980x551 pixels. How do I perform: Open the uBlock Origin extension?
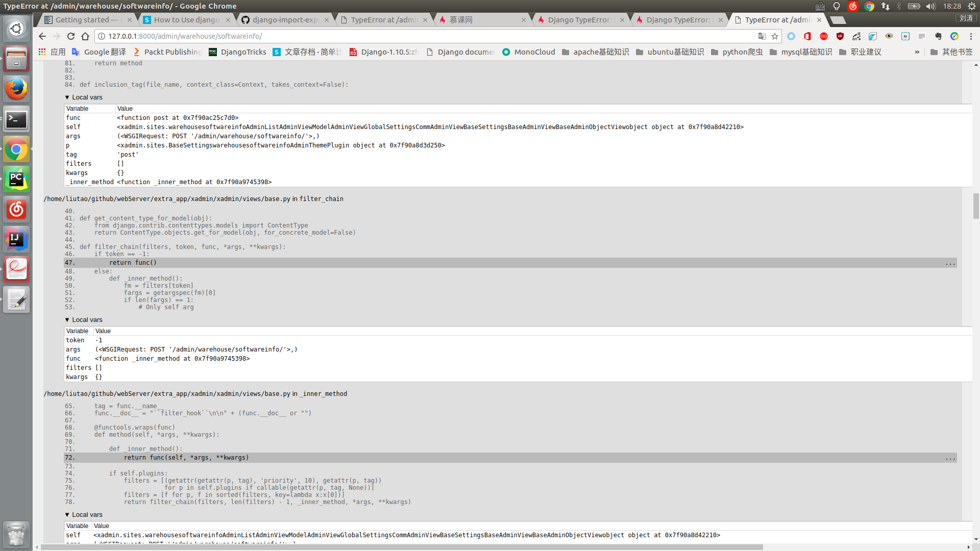click(x=840, y=37)
